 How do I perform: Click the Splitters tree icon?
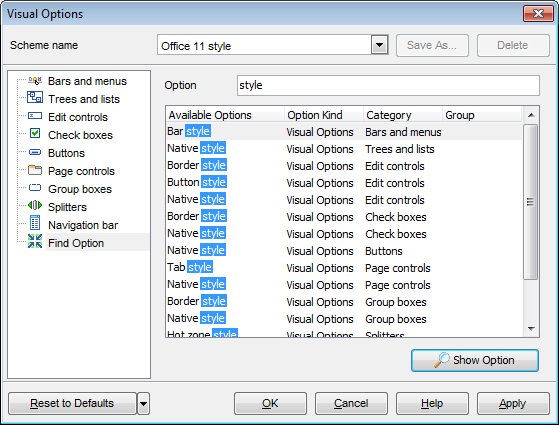point(35,206)
